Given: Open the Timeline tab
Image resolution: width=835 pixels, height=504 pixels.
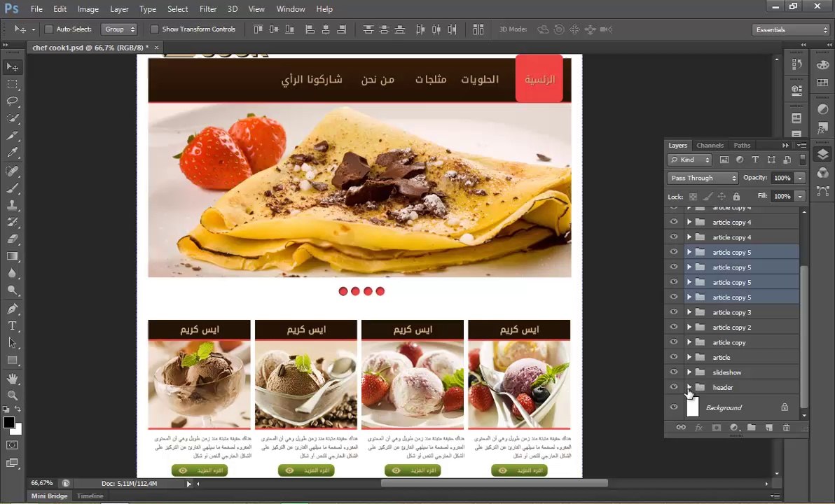Looking at the screenshot, I should click(x=90, y=496).
